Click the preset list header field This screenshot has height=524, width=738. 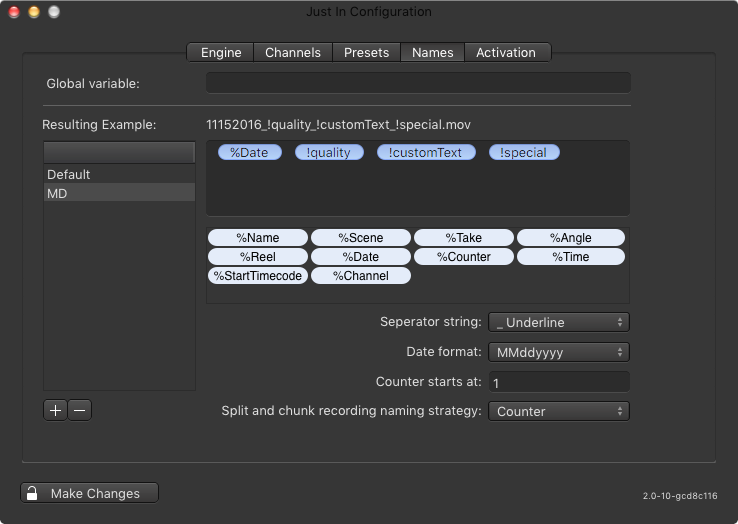[x=119, y=153]
